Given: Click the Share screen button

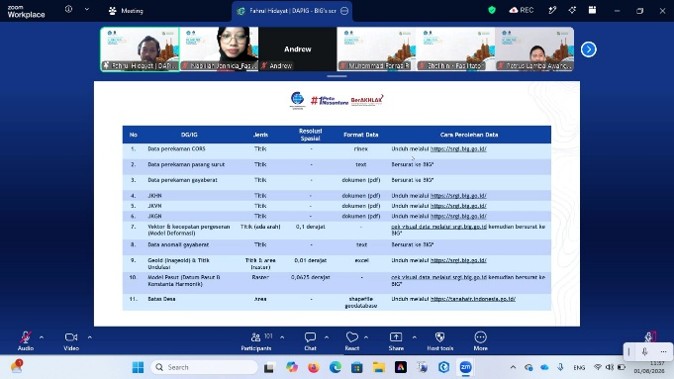Looking at the screenshot, I should [396, 341].
